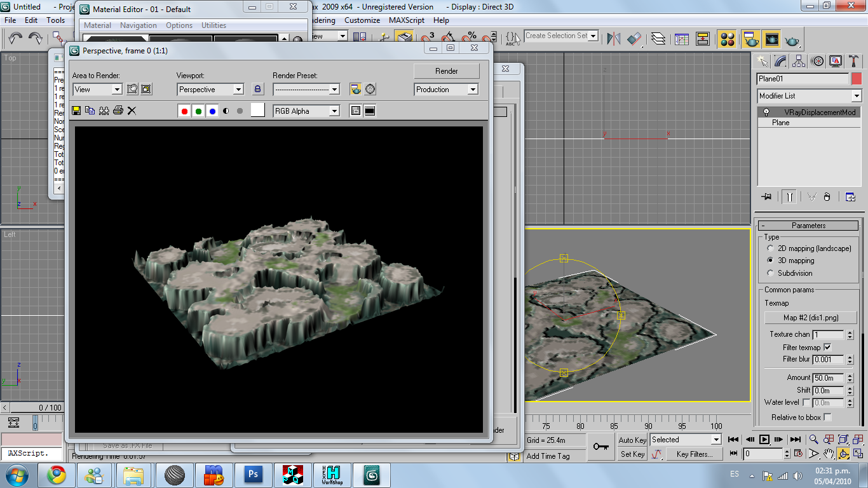
Task: Open the Customize menu
Action: click(x=362, y=20)
